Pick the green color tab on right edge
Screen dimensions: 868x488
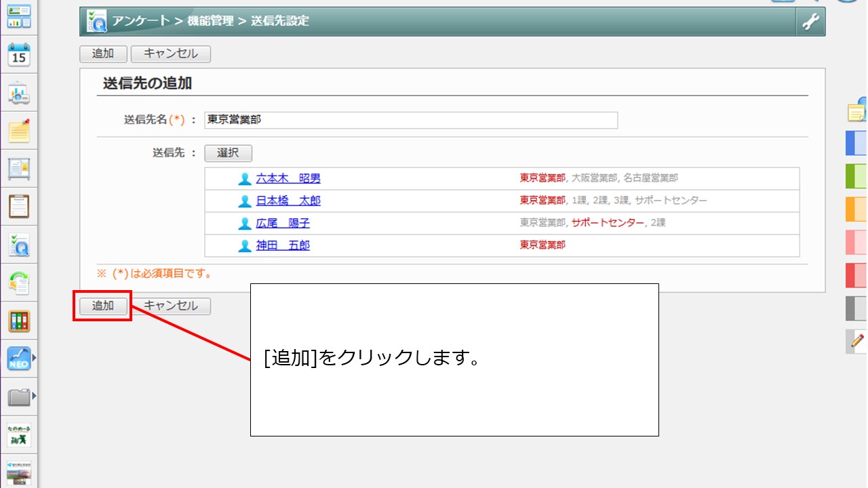(x=856, y=176)
